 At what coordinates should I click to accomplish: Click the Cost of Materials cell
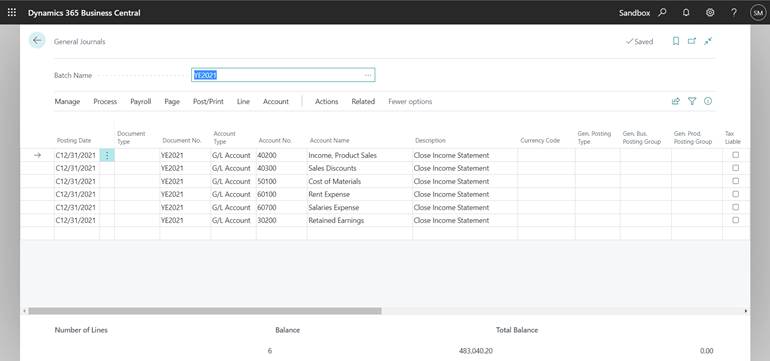click(359, 181)
